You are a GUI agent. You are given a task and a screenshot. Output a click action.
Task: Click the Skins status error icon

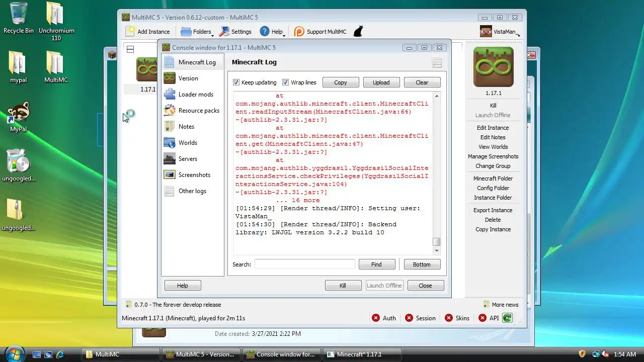pyautogui.click(x=448, y=318)
